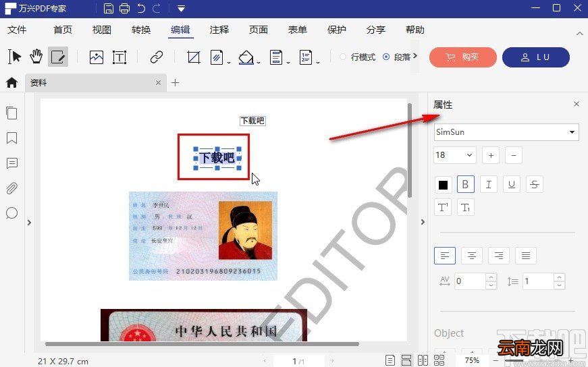Open the Watermark tool dropdown arrow
This screenshot has width=588, height=367.
point(229,62)
